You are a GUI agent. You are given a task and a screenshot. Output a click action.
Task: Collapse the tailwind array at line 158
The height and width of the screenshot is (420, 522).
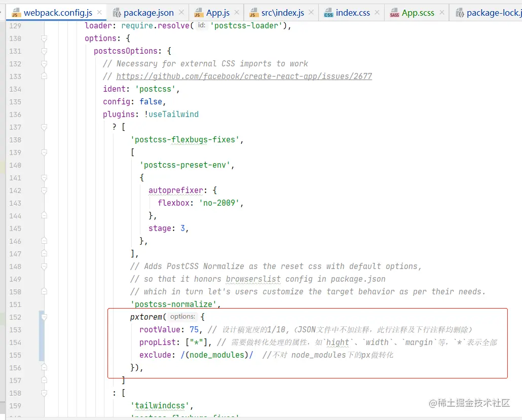pos(44,393)
